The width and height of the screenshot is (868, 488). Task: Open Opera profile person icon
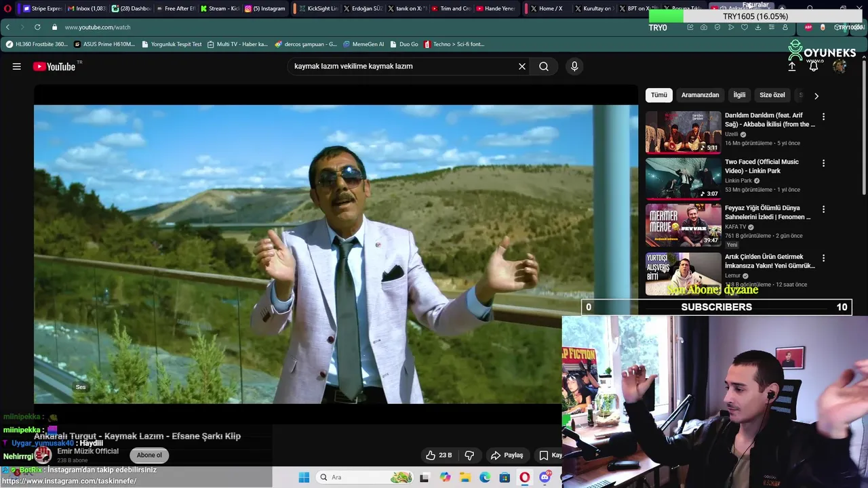785,27
